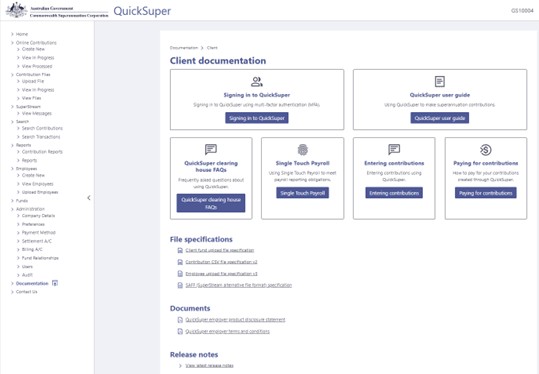539x374 pixels.
Task: Open Company Details under Administration
Action: pos(38,216)
